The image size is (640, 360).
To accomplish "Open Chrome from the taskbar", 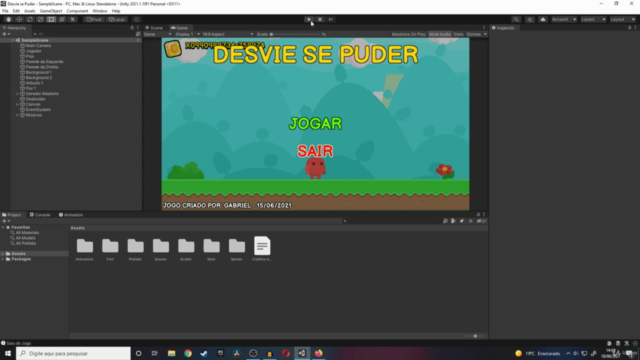I will pos(188,353).
